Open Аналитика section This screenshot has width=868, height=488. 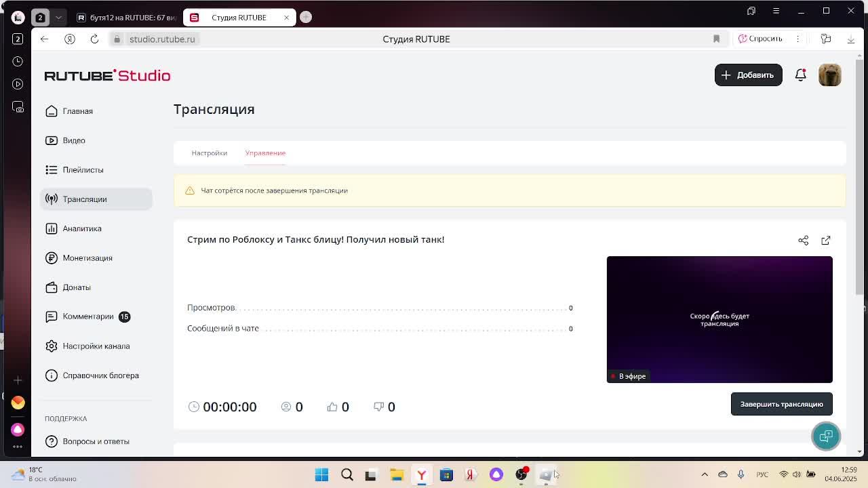[82, 228]
